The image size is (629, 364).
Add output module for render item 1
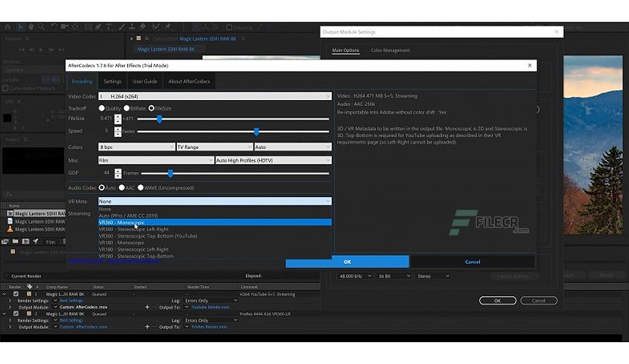pos(147,307)
